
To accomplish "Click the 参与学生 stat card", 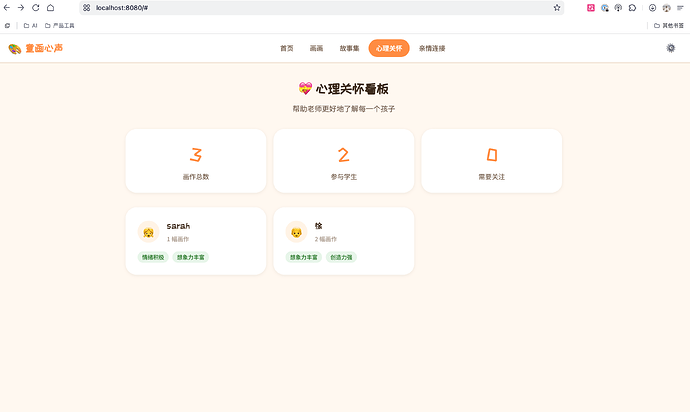I will click(x=344, y=161).
